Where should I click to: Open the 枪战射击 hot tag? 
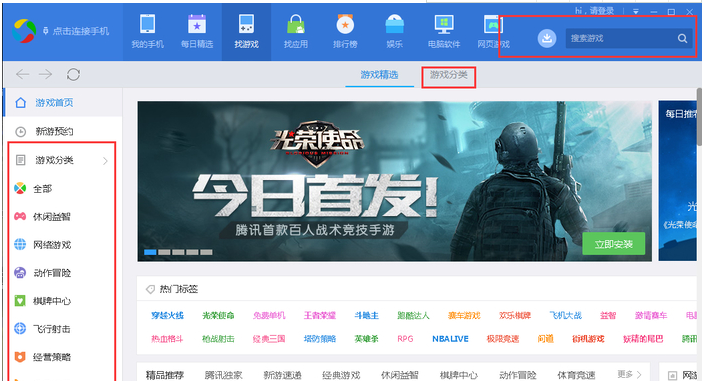pos(218,339)
